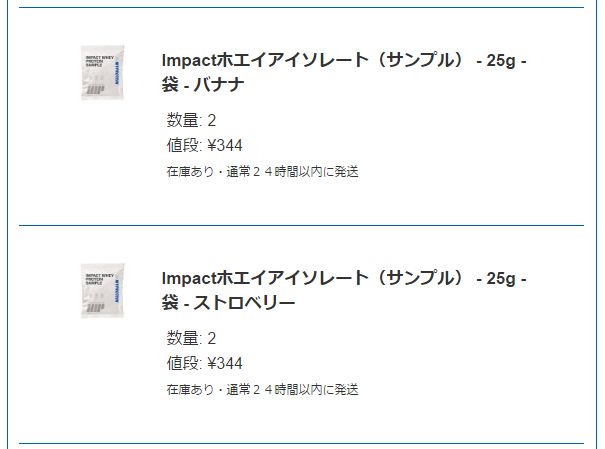Click the blue Myprotein logo on strawberry pouch
Image resolution: width=605 pixels, height=449 pixels.
[x=117, y=291]
